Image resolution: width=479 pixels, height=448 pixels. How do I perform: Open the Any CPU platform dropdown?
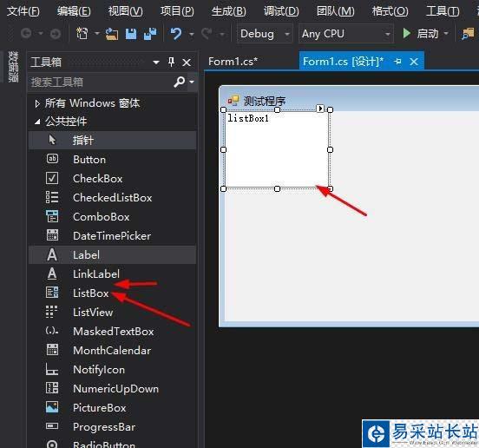coord(345,34)
